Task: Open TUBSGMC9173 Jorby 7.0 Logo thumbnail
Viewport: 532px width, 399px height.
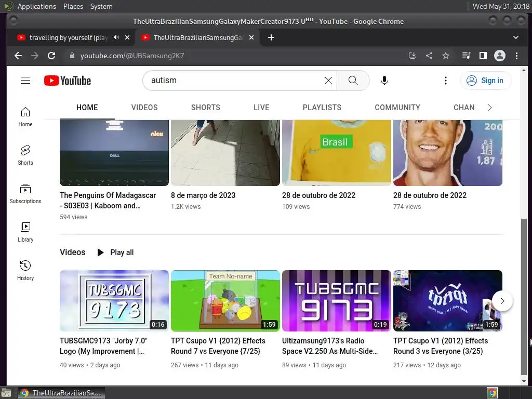Action: click(x=114, y=301)
